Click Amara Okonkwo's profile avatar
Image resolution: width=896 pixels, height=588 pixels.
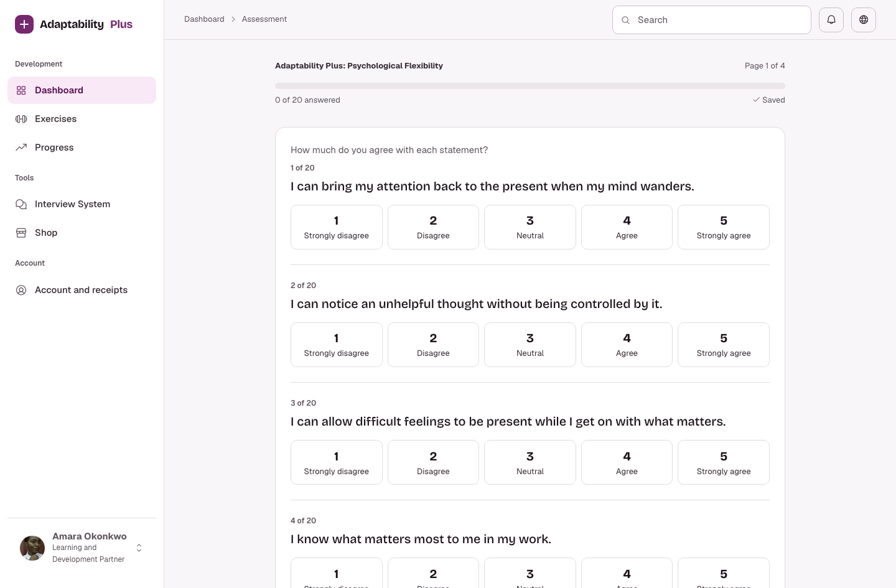pos(32,548)
